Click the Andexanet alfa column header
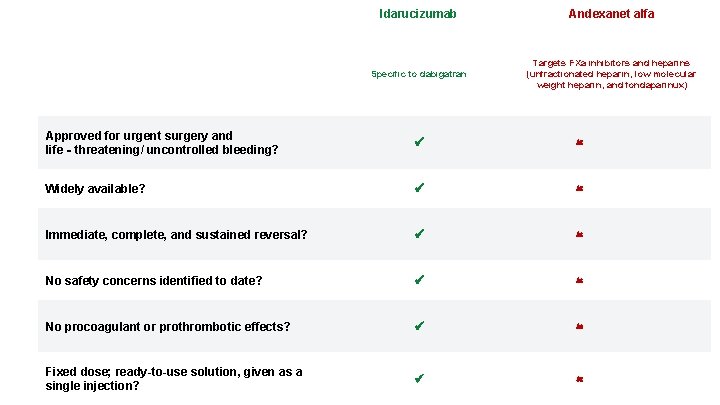This screenshot has width=720, height=405. [x=611, y=14]
